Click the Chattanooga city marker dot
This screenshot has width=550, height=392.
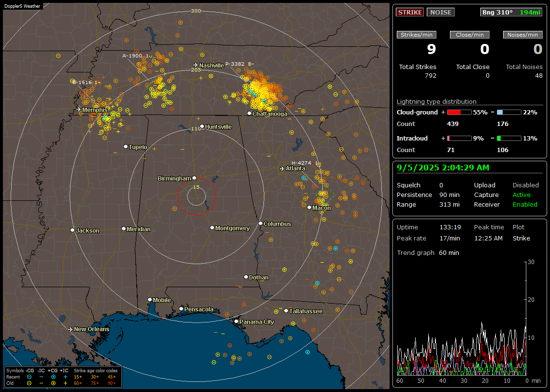tap(249, 113)
